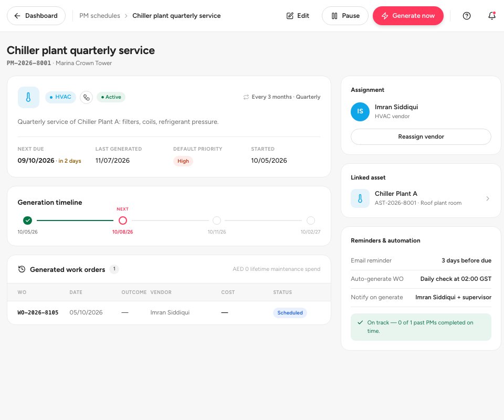The height and width of the screenshot is (420, 504).
Task: Click Daily check at 02:00 GST value
Action: coord(456,279)
